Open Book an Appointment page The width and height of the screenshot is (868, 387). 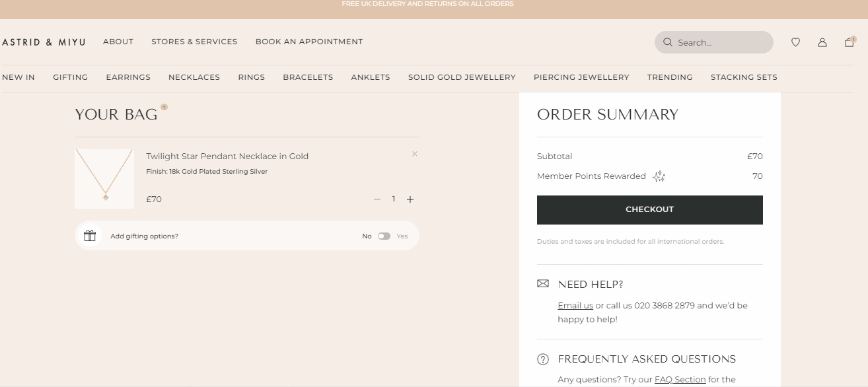309,42
